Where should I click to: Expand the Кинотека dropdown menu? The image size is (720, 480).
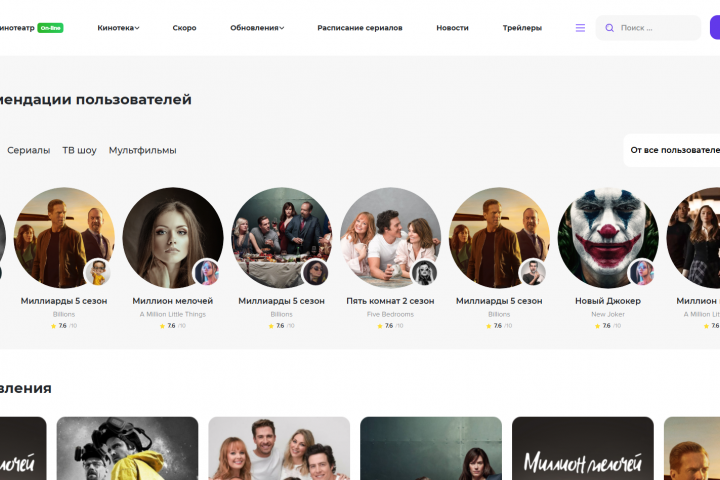pyautogui.click(x=118, y=28)
